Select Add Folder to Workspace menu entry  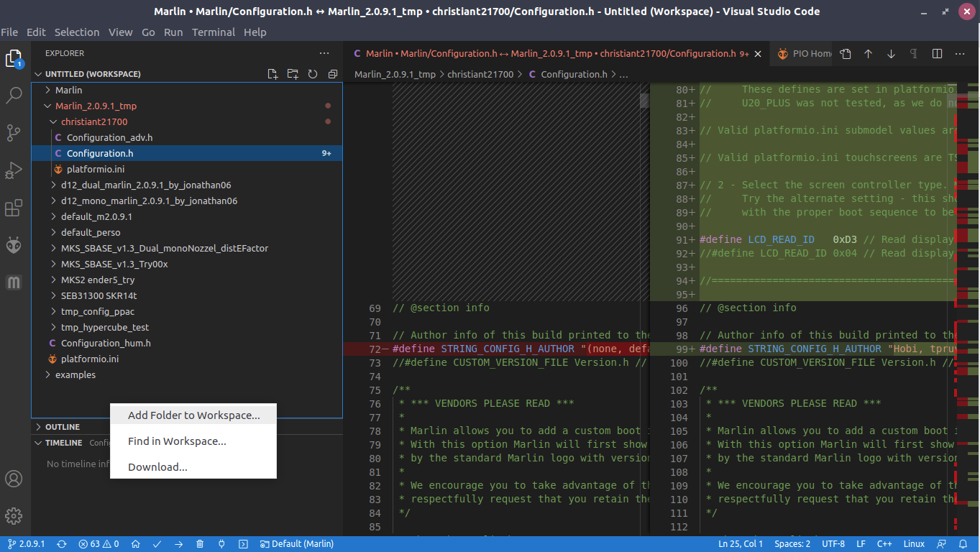pos(193,415)
